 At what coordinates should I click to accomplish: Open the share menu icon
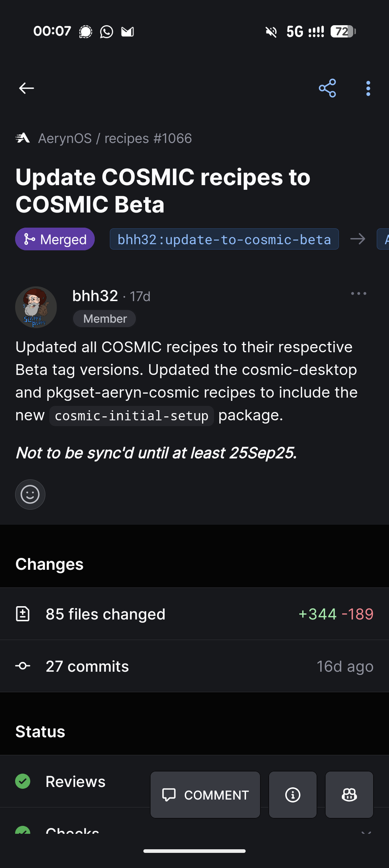(327, 88)
